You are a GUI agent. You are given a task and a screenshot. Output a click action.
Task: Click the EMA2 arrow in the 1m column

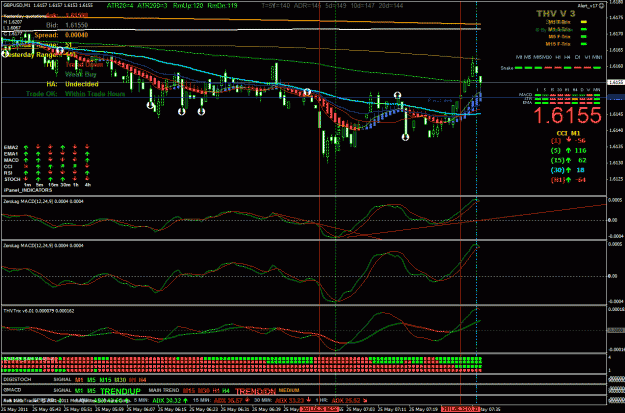tap(26, 147)
